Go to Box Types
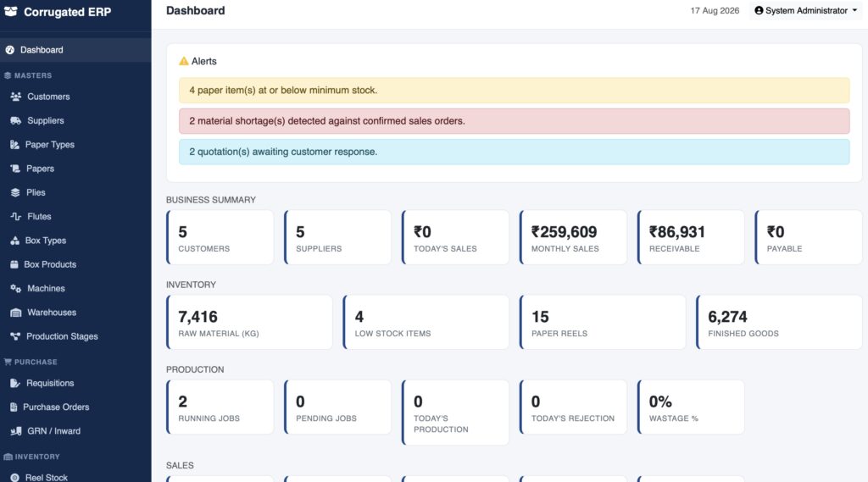Viewport: 868px width, 482px height. point(75,241)
